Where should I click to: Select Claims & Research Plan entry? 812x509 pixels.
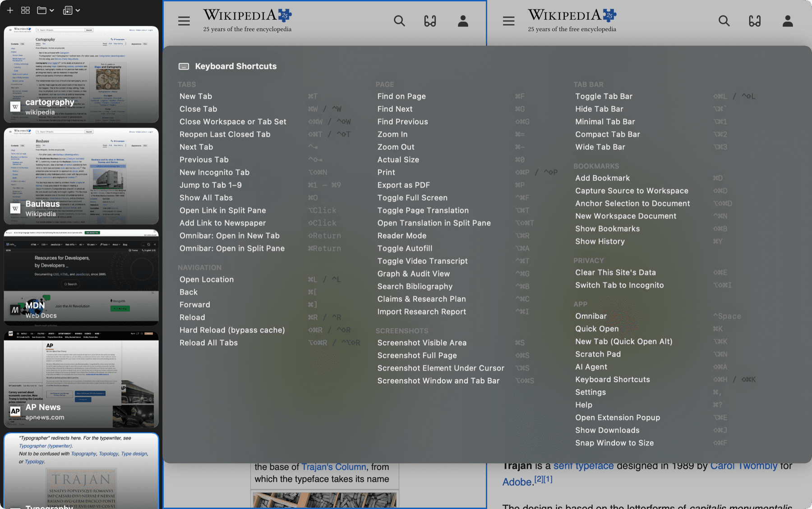pyautogui.click(x=467, y=298)
